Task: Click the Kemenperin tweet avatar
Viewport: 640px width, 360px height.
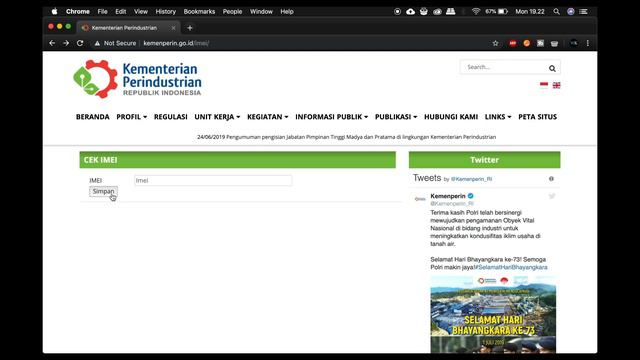Action: coord(420,199)
